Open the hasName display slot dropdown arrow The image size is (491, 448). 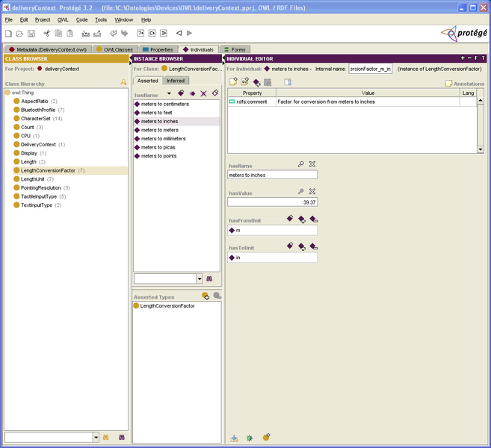point(169,93)
